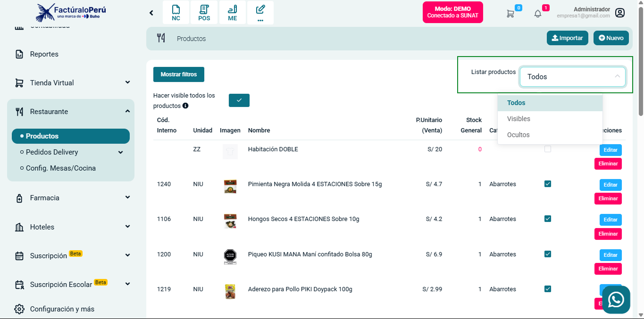Open Pedidos Delivery in sidebar
644x319 pixels.
click(52, 152)
